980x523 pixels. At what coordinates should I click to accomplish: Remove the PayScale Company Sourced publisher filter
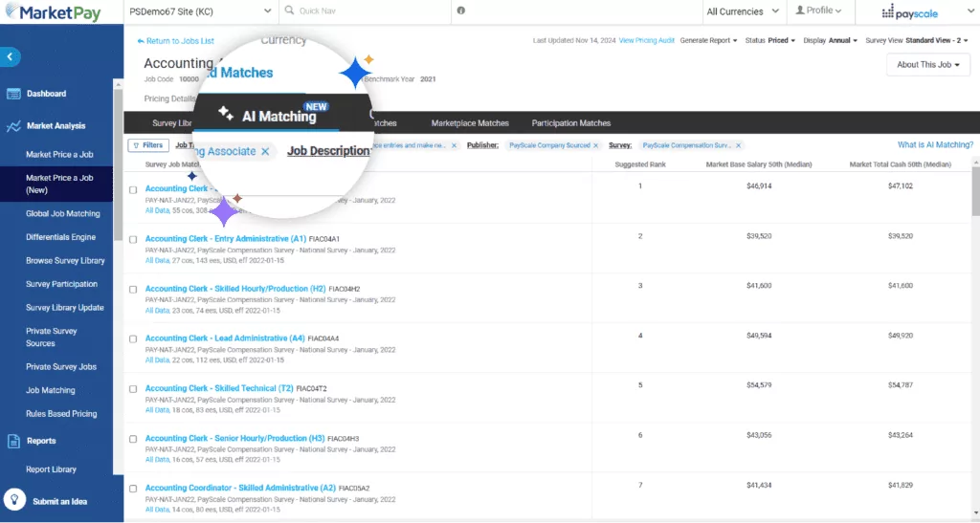click(x=595, y=145)
